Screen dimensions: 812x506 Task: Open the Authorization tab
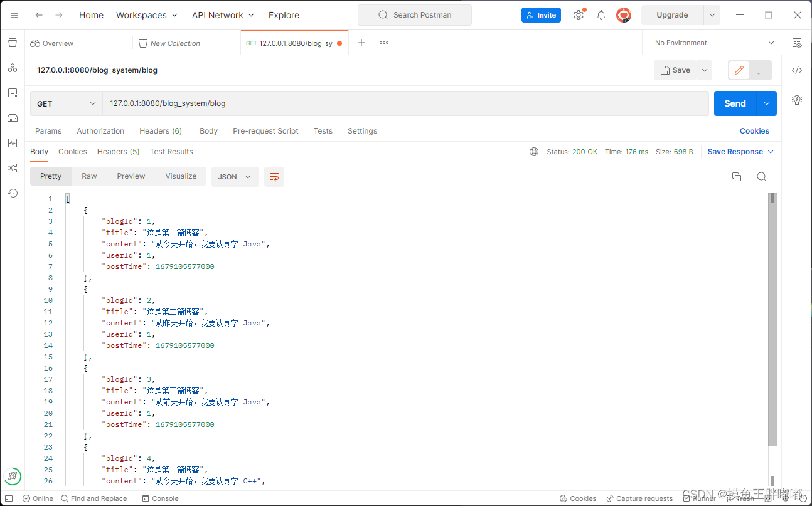pyautogui.click(x=100, y=131)
